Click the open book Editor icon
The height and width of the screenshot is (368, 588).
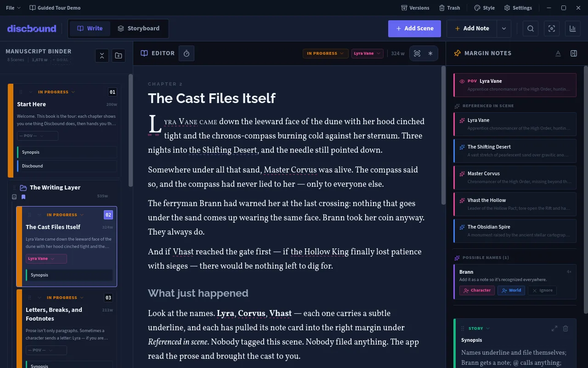(x=144, y=53)
